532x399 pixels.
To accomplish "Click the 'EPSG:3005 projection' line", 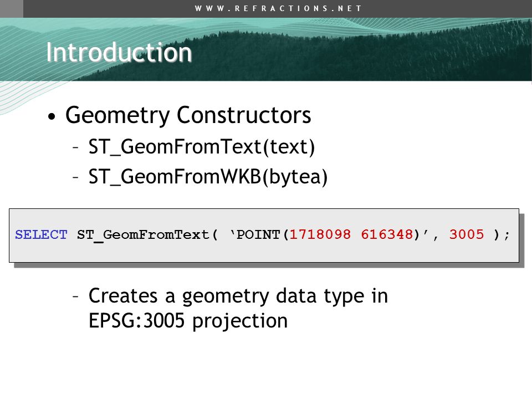I will click(x=188, y=321).
